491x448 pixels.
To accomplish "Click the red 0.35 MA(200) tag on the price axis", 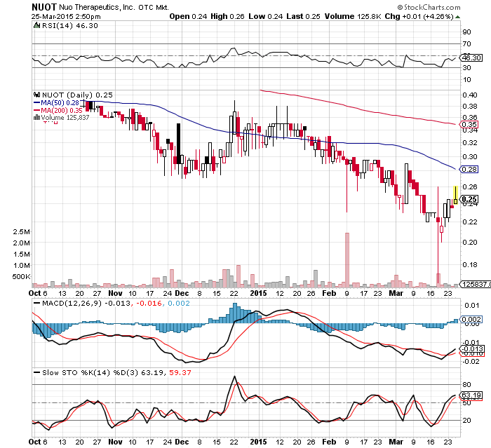I will pyautogui.click(x=469, y=124).
